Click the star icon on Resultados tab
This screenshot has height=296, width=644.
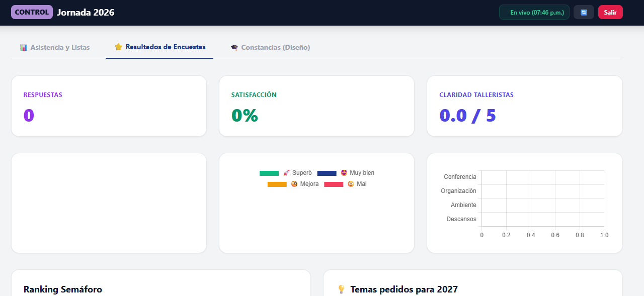point(118,47)
